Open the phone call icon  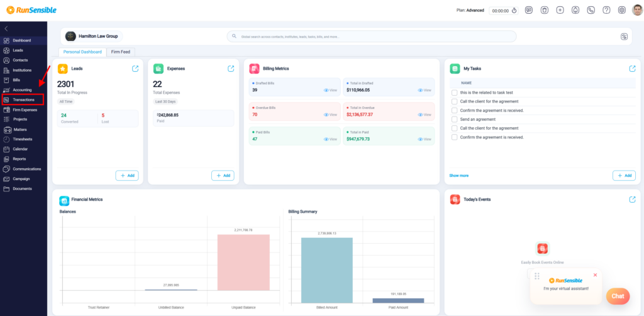591,10
